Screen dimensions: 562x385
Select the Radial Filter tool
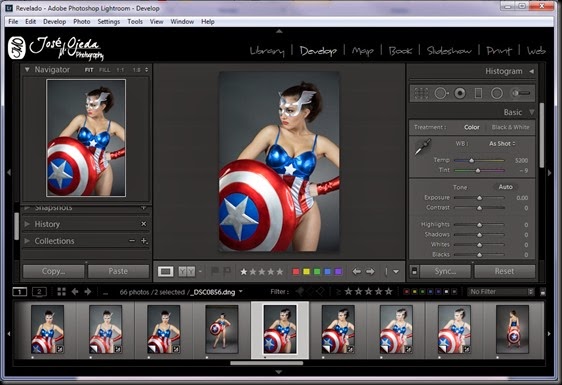click(496, 93)
